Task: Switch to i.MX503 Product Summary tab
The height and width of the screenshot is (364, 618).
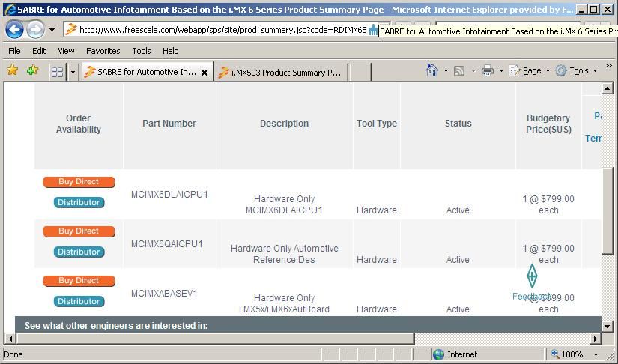Action: coord(282,73)
